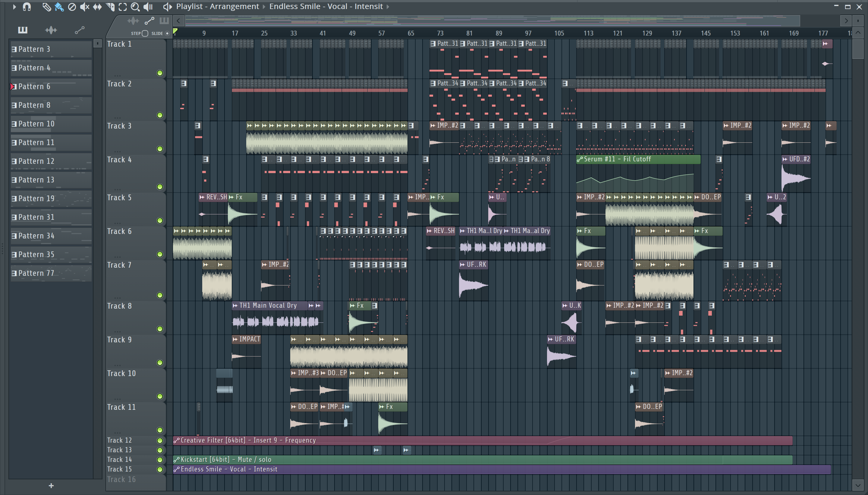Mute Track 15 with its green light
868x495 pixels.
159,469
